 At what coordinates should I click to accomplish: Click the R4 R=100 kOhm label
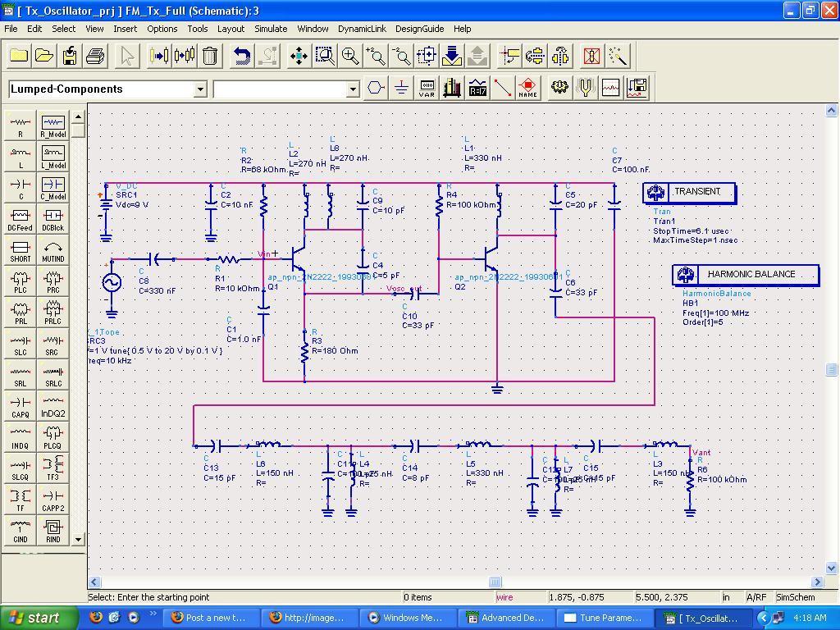coord(472,200)
